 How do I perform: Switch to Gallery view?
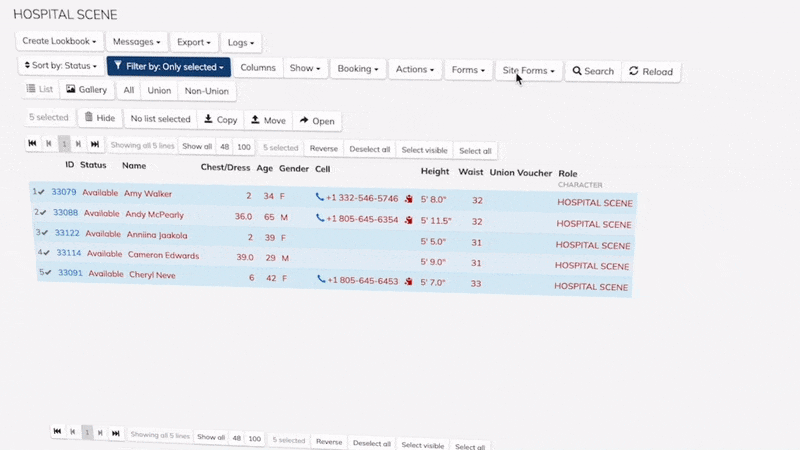(x=86, y=90)
